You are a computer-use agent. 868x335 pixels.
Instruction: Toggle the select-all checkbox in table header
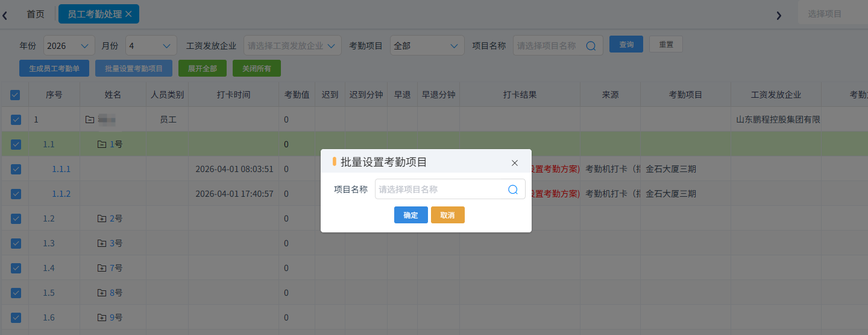click(16, 95)
